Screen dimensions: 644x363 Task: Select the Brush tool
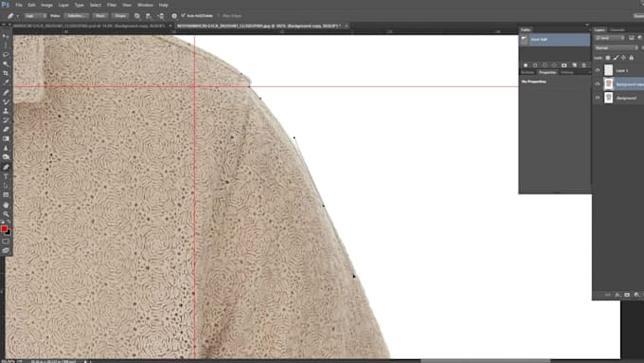point(6,101)
